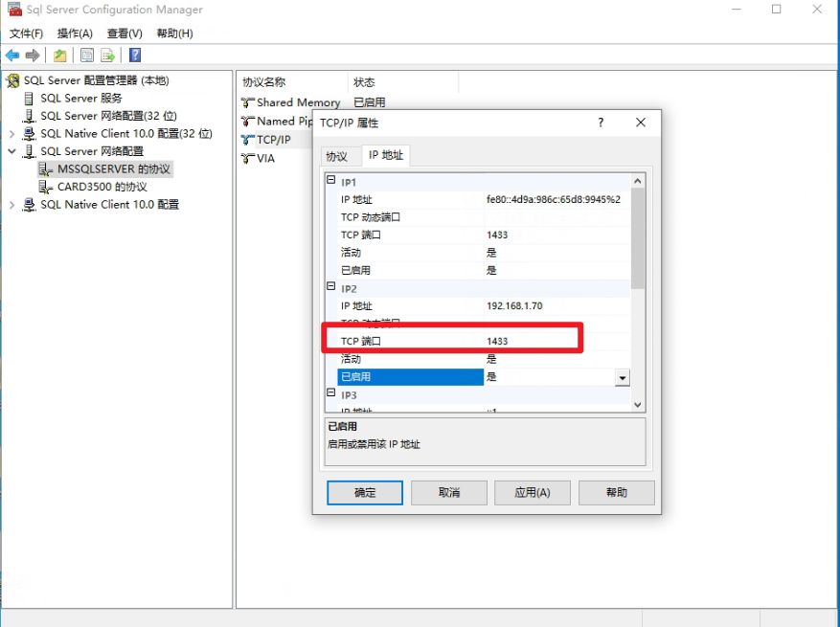Click the forward arrow in the toolbar
Viewport: 840px width, 627px height.
point(33,56)
